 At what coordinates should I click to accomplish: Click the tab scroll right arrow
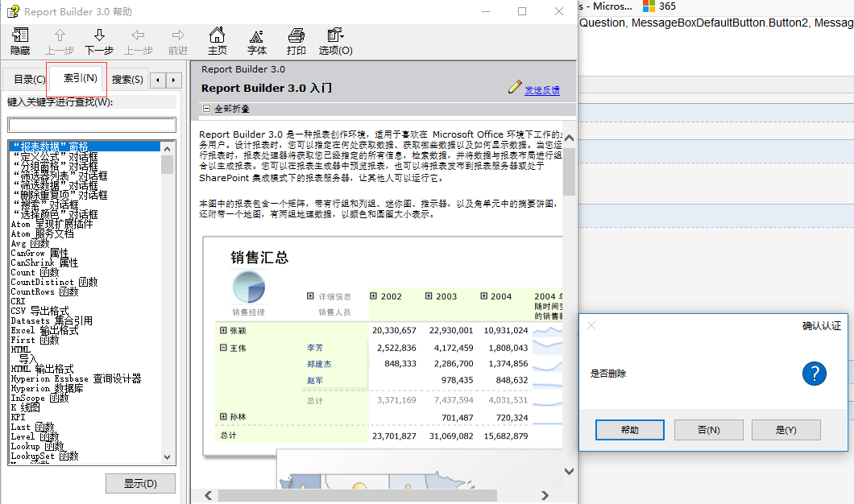coord(174,80)
